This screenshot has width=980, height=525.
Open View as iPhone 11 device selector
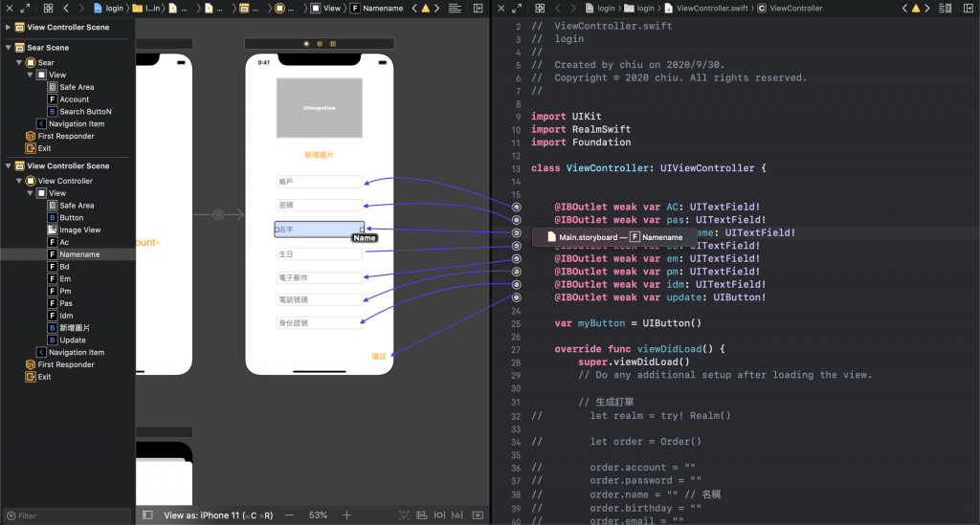[x=218, y=515]
